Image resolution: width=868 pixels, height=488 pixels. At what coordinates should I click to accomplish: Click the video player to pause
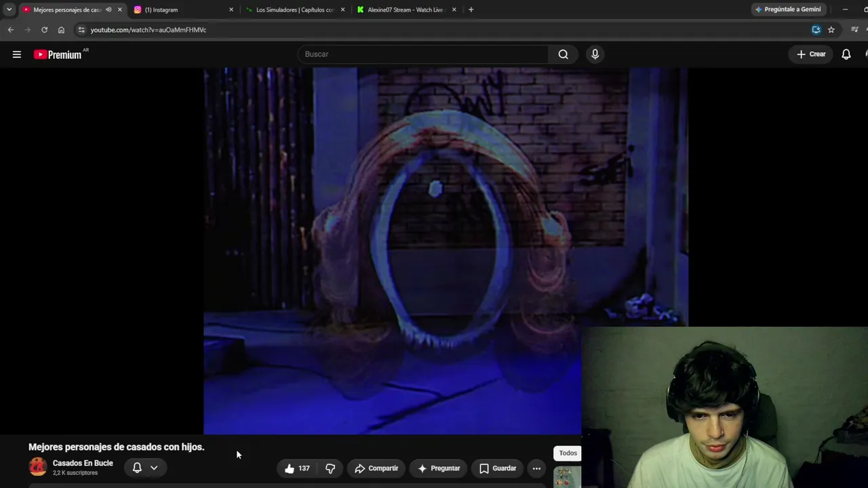[x=446, y=251]
